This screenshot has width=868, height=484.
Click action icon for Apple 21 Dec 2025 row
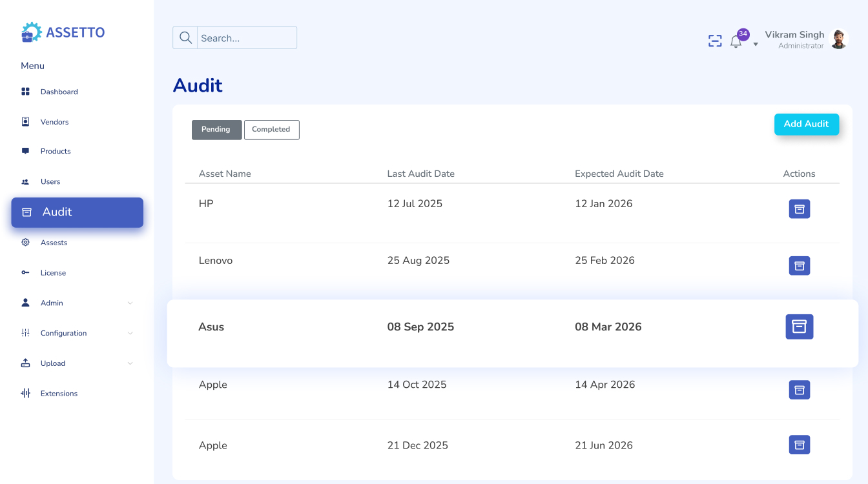click(x=800, y=445)
